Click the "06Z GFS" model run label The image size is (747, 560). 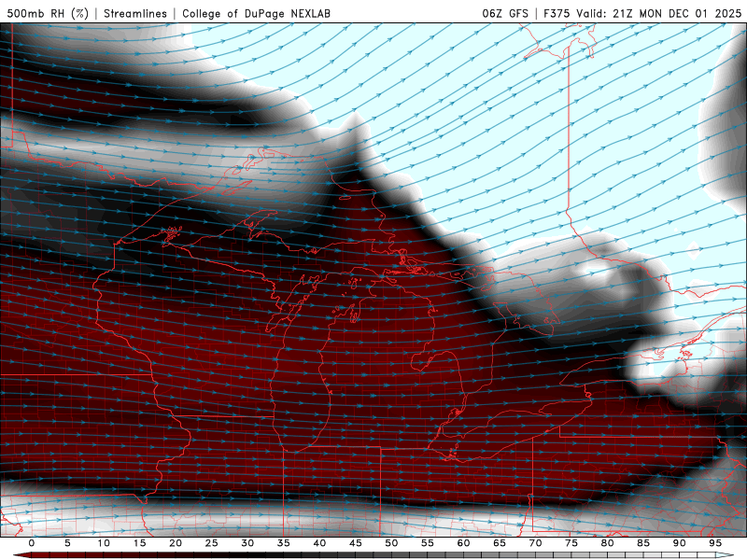pyautogui.click(x=505, y=13)
